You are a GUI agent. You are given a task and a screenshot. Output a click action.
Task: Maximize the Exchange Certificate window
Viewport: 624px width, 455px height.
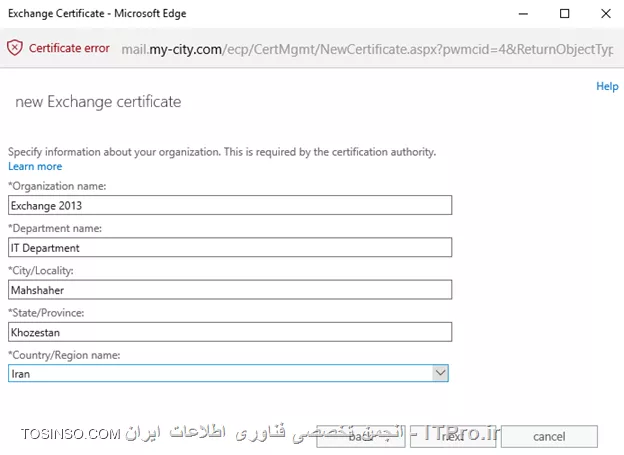pyautogui.click(x=564, y=14)
